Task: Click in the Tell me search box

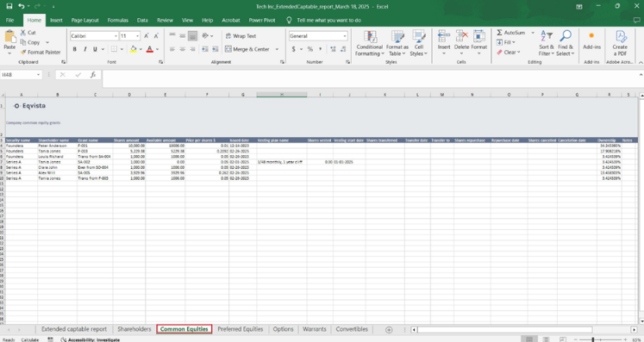Action: click(x=329, y=20)
